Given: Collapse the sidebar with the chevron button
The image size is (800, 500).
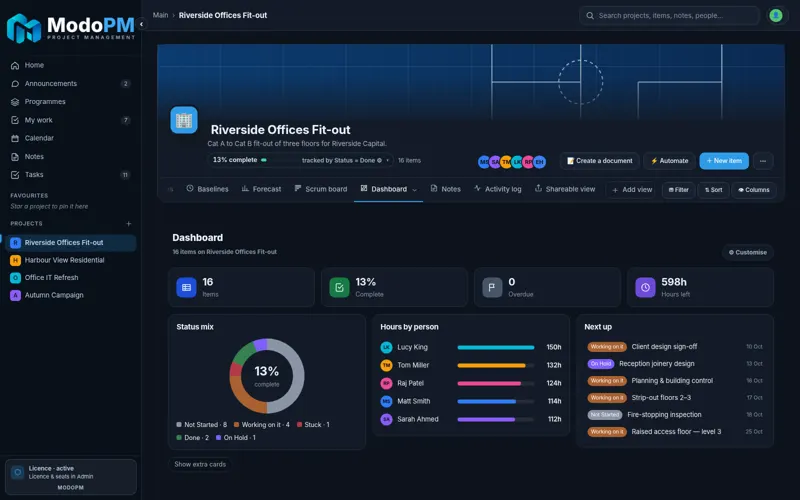Looking at the screenshot, I should (141, 24).
